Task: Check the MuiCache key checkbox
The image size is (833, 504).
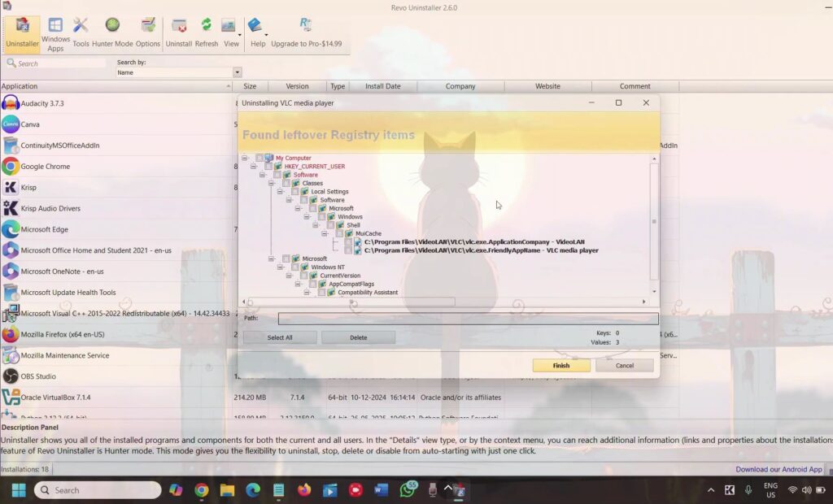Action: 339,233
